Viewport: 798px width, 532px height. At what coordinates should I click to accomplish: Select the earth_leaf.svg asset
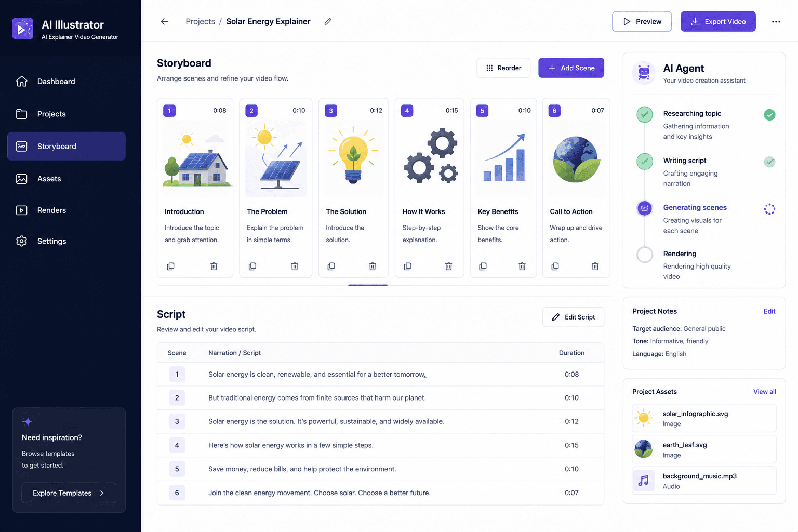pos(704,449)
